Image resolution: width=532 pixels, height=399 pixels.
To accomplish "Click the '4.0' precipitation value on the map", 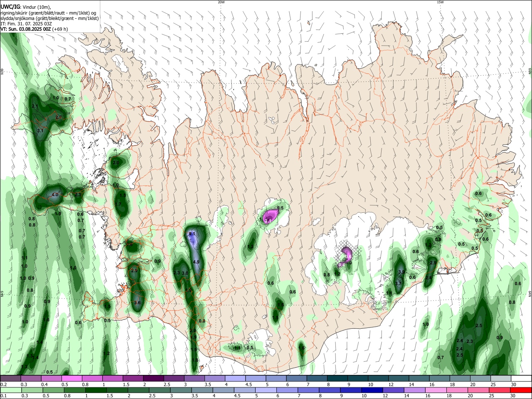I will (54, 195).
